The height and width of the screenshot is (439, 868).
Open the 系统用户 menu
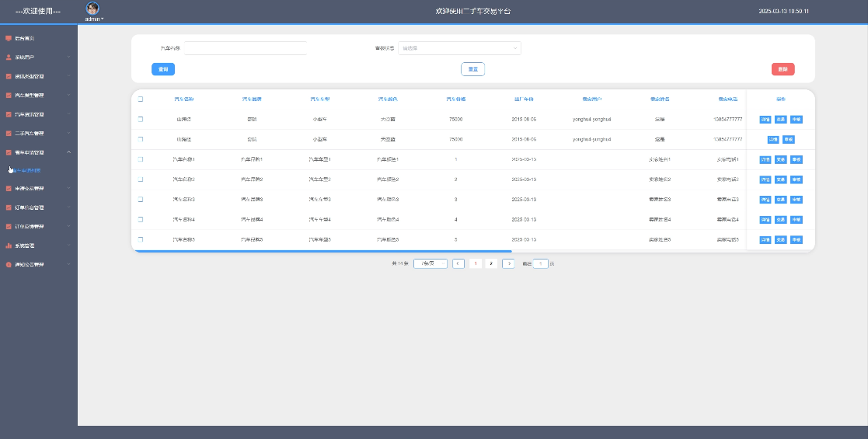click(x=39, y=57)
